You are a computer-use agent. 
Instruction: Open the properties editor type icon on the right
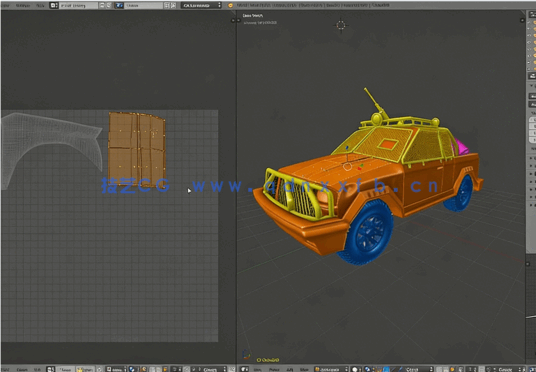coord(532,76)
